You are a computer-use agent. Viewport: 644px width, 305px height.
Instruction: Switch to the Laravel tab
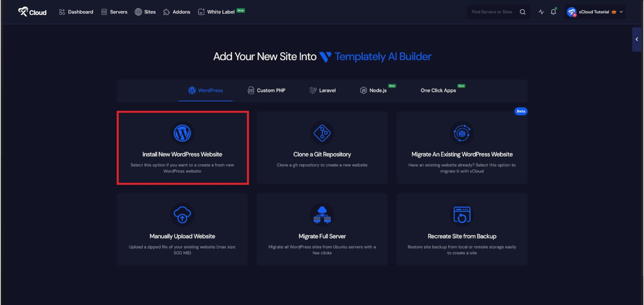[x=322, y=91]
